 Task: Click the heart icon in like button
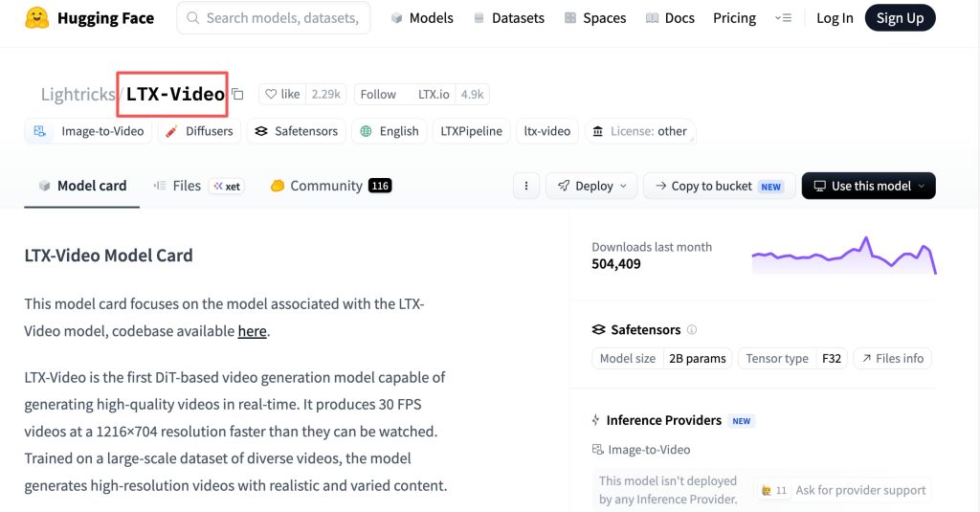tap(271, 94)
